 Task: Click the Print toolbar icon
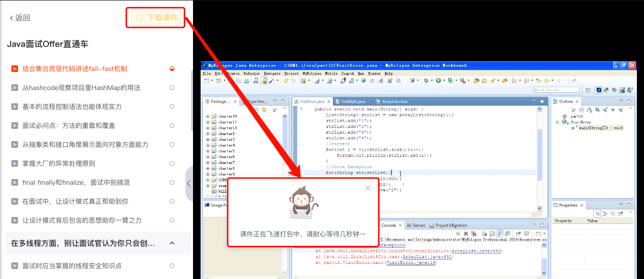coord(247,81)
